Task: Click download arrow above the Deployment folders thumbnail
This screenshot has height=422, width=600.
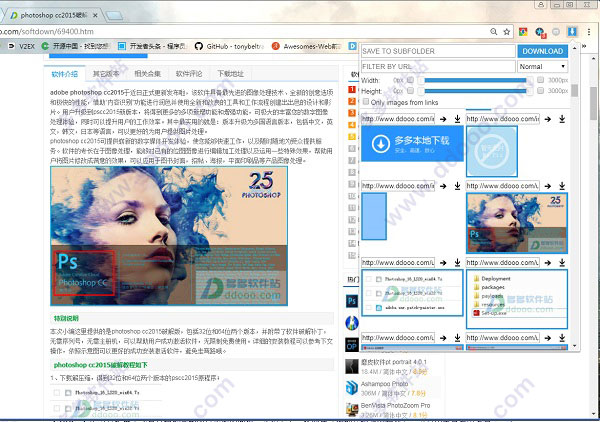Action: click(562, 262)
